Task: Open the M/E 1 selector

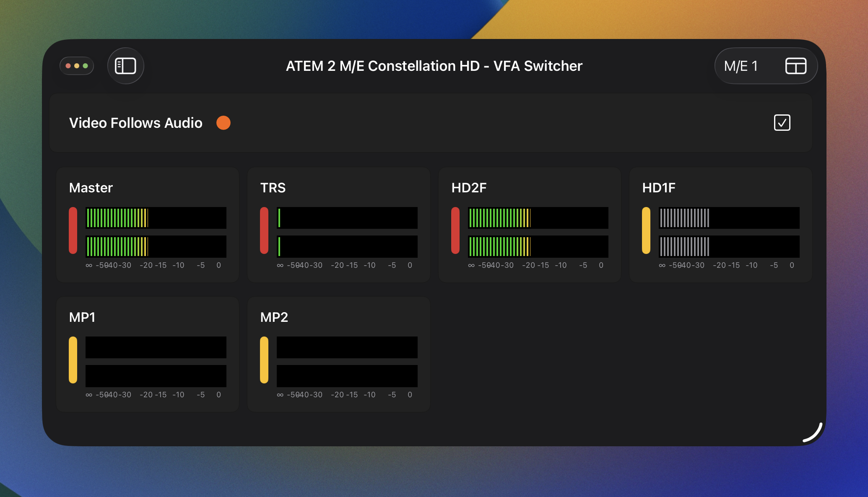Action: coord(741,66)
